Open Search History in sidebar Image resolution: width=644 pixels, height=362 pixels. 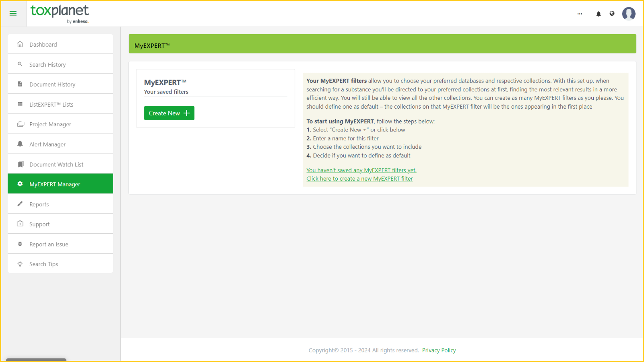point(47,65)
